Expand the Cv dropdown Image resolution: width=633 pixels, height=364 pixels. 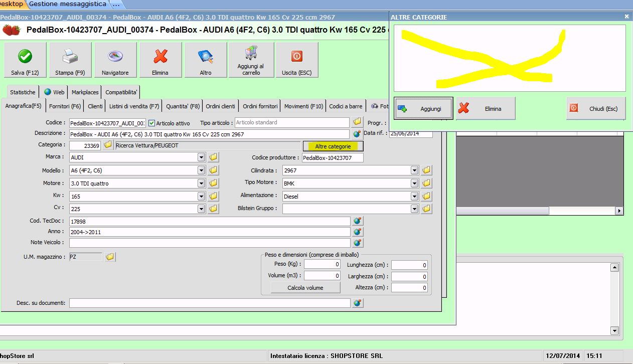coord(201,209)
